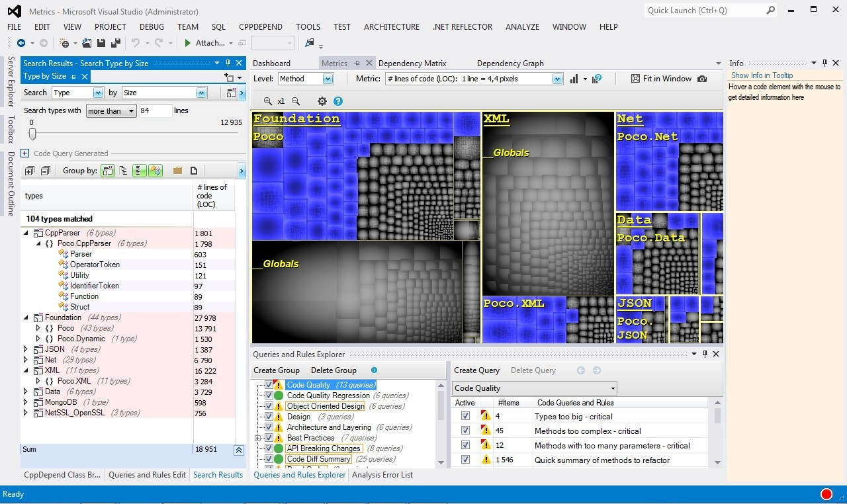Switch to the Dependency Matrix tab

click(412, 63)
